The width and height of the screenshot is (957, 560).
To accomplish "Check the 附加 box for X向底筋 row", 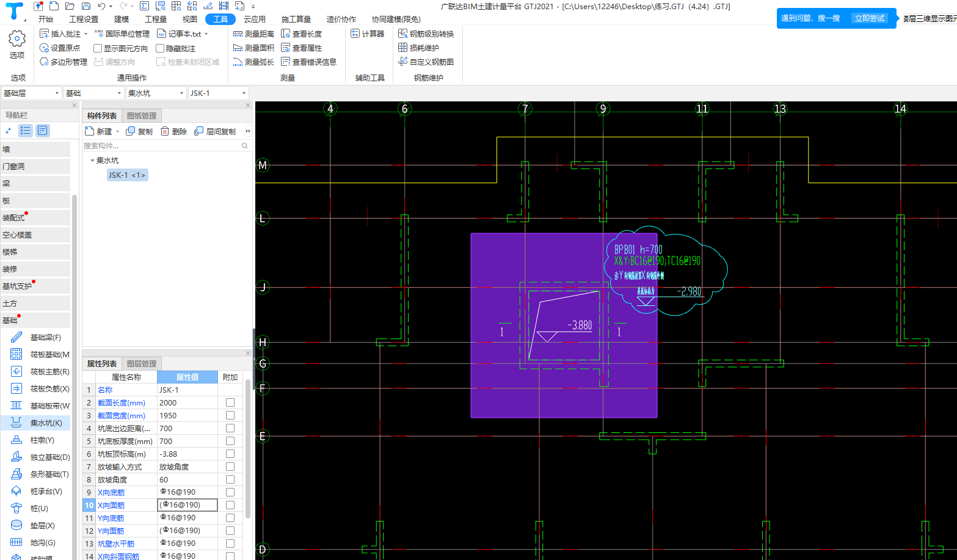I will [x=230, y=492].
